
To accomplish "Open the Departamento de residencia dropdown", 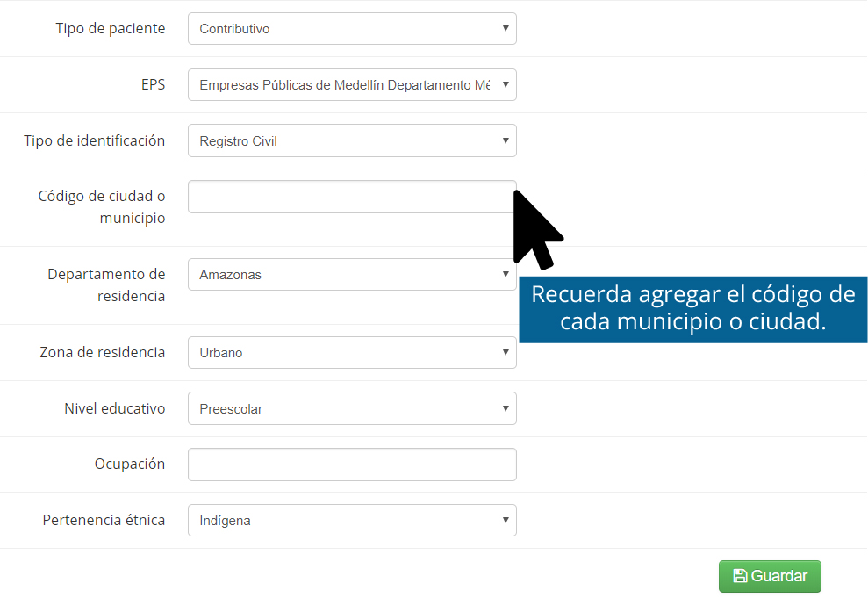I will (352, 274).
